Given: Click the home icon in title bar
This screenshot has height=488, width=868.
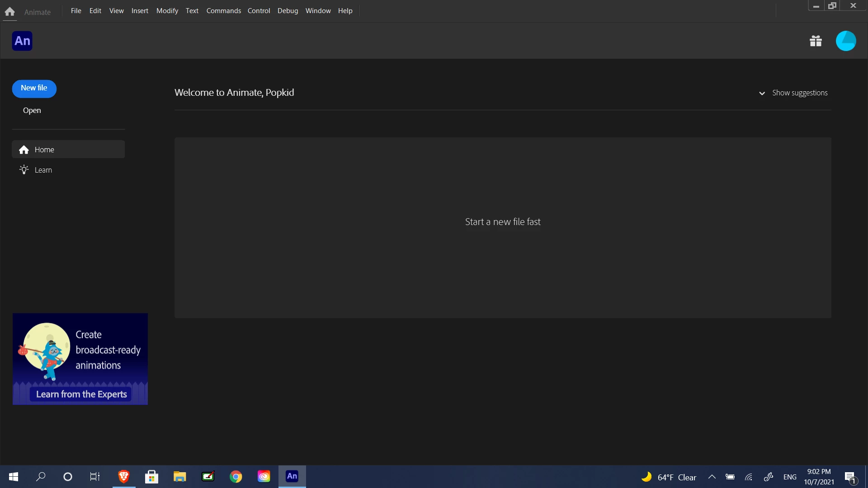Looking at the screenshot, I should (9, 12).
